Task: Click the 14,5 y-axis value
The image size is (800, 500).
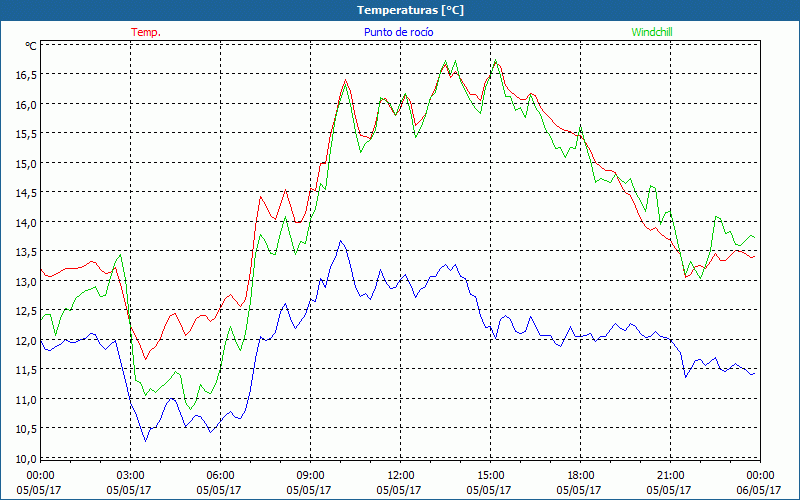Action: click(x=26, y=193)
